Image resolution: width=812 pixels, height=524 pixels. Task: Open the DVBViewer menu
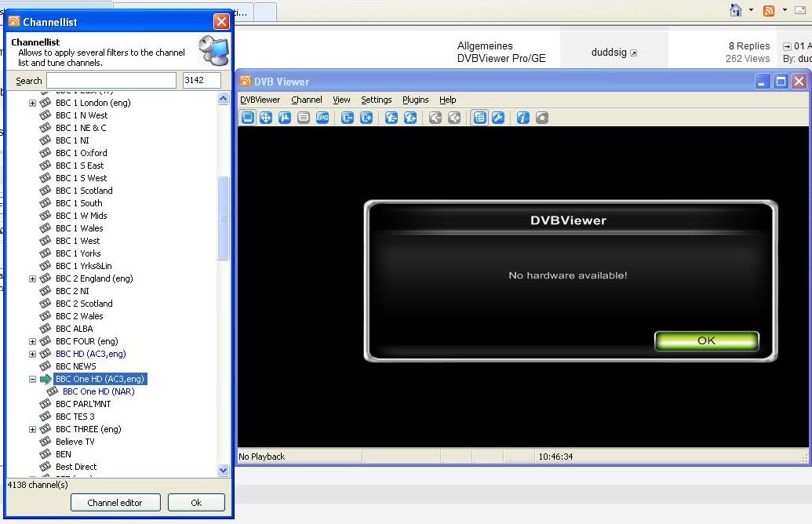[260, 100]
